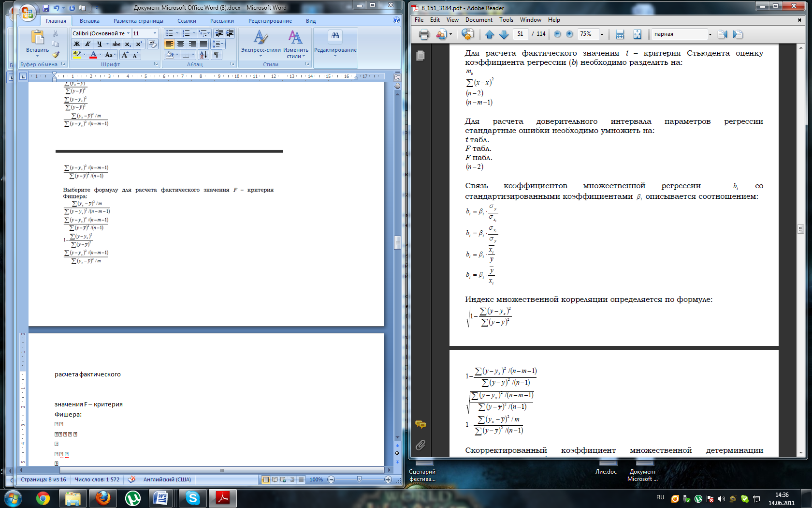Go to previous page in Adobe Reader
The height and width of the screenshot is (508, 812).
tap(489, 34)
